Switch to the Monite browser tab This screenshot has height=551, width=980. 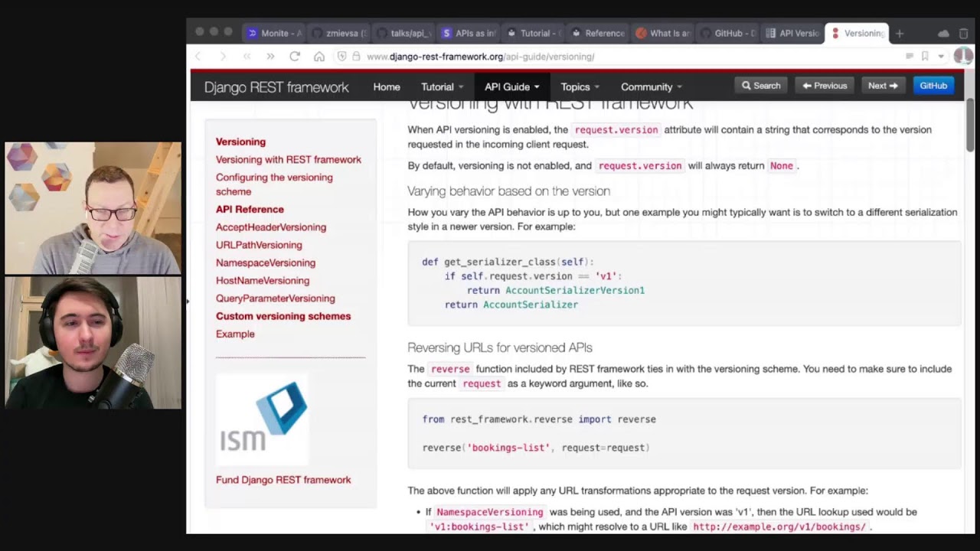click(274, 34)
